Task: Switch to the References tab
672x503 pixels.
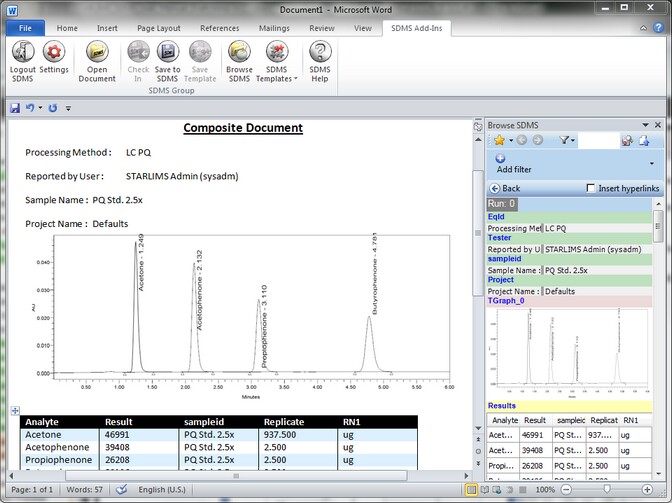Action: click(x=220, y=28)
